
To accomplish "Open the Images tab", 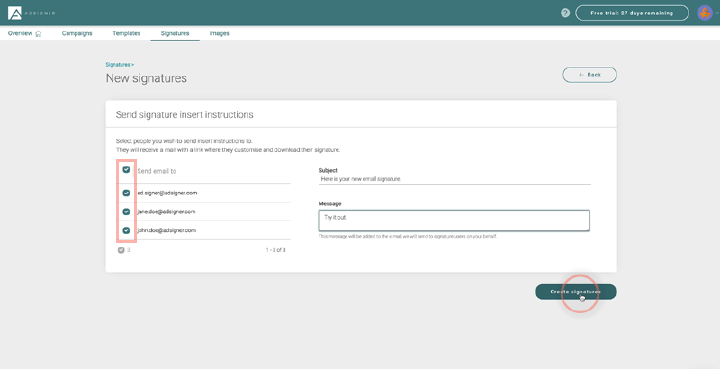I will coord(219,33).
